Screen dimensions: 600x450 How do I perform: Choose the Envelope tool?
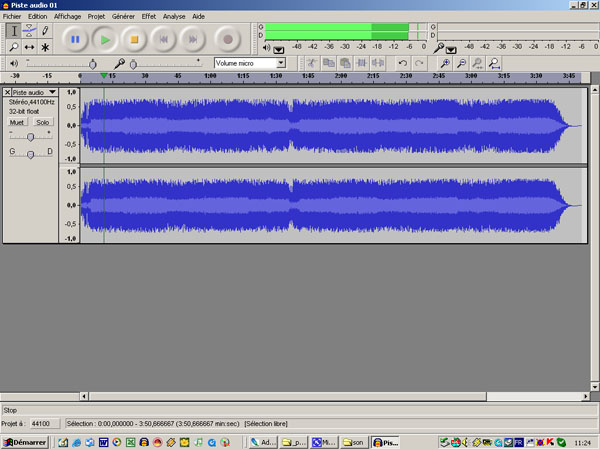(29, 31)
